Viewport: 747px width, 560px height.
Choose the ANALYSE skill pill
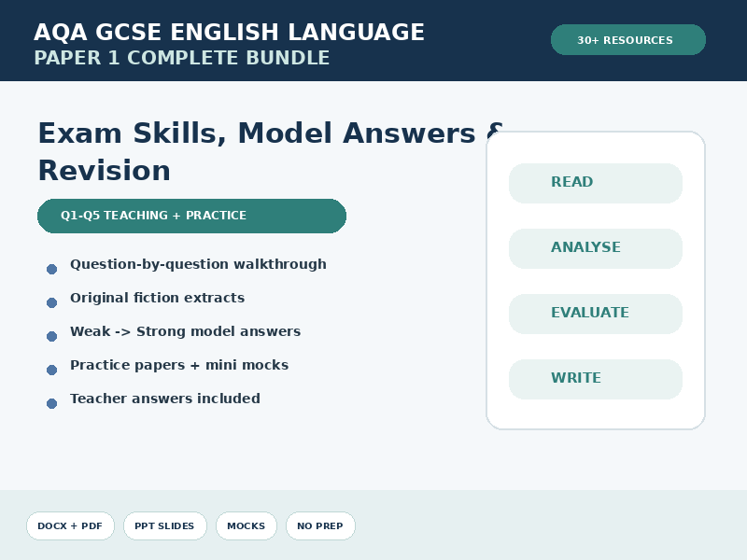pos(596,248)
